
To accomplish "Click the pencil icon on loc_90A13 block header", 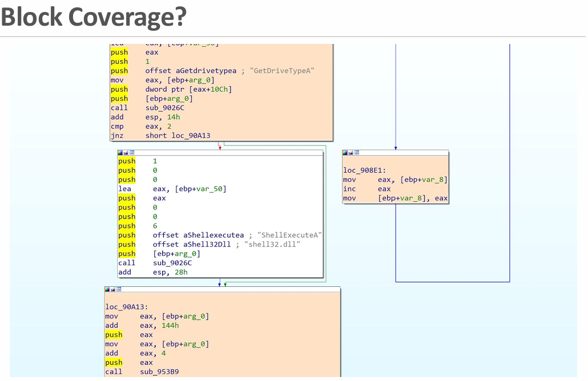I will [x=113, y=289].
